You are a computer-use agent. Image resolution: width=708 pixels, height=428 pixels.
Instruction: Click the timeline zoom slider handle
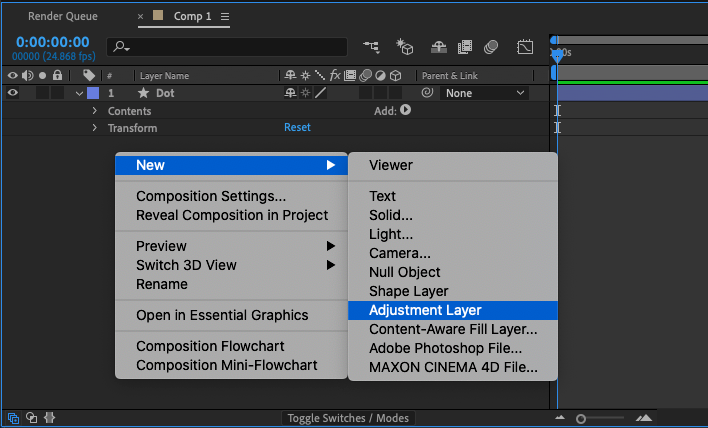coord(581,419)
